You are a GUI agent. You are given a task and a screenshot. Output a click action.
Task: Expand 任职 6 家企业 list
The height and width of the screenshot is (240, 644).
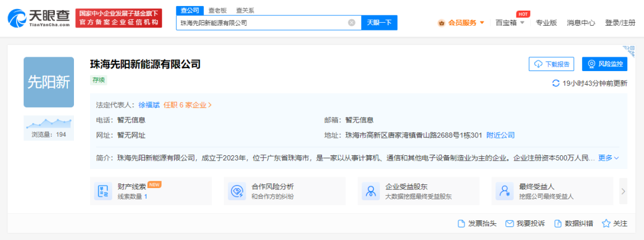click(188, 105)
